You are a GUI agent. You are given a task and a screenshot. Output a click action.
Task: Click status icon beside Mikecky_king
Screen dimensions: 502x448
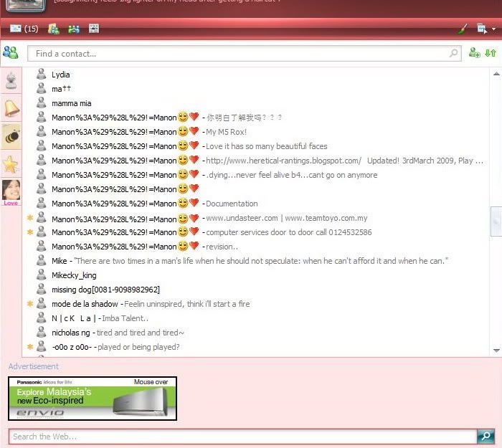41,275
